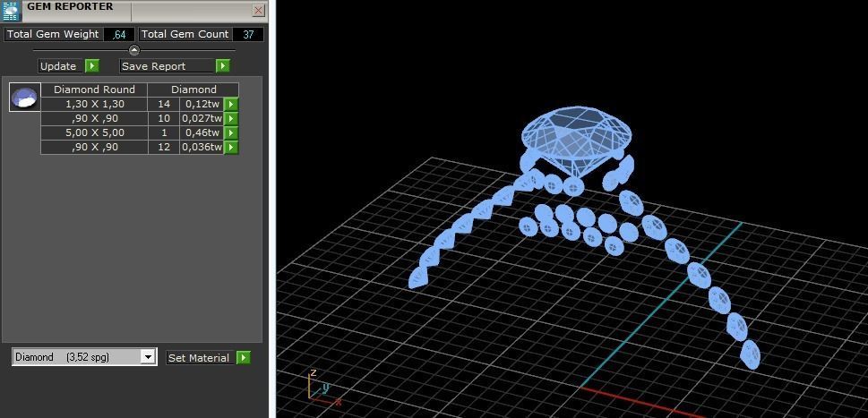Click the 0,46tw weight cell
The height and width of the screenshot is (418, 868).
click(x=202, y=132)
